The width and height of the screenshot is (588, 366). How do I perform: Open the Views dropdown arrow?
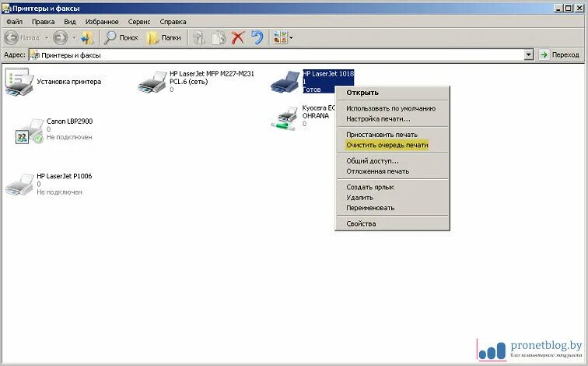click(291, 38)
